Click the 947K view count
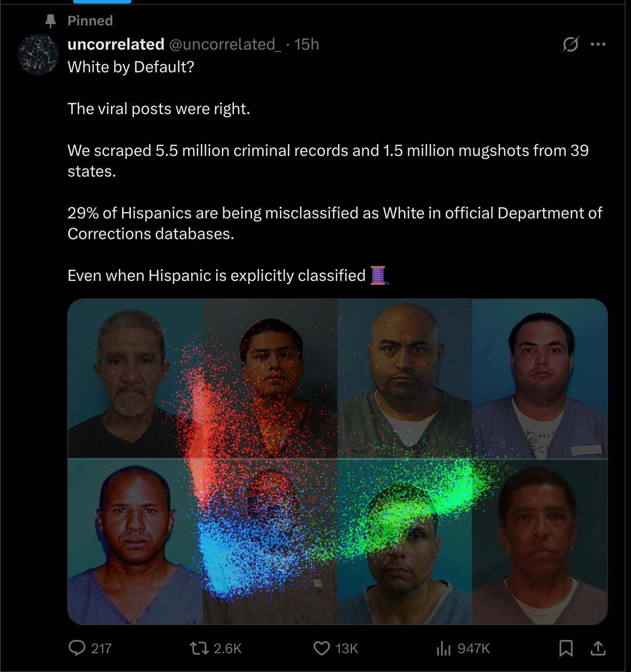 click(473, 649)
